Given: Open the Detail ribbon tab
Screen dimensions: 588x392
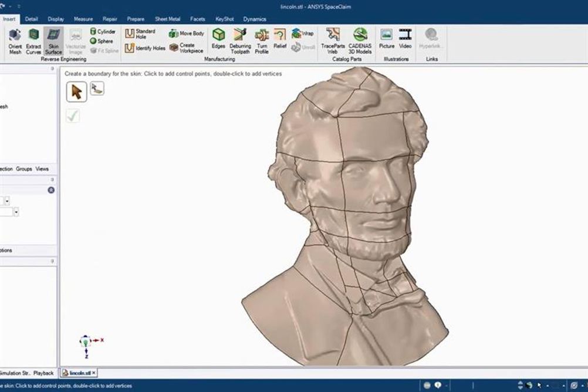Looking at the screenshot, I should point(32,19).
